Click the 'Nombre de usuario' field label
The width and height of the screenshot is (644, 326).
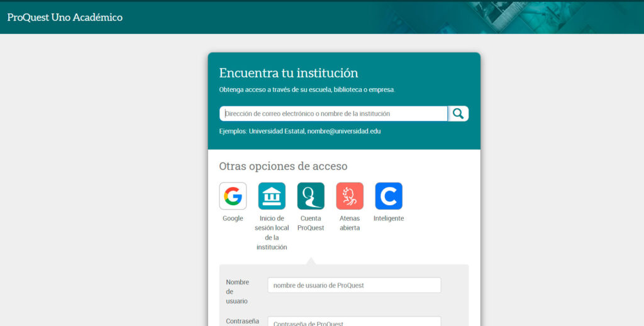point(237,291)
